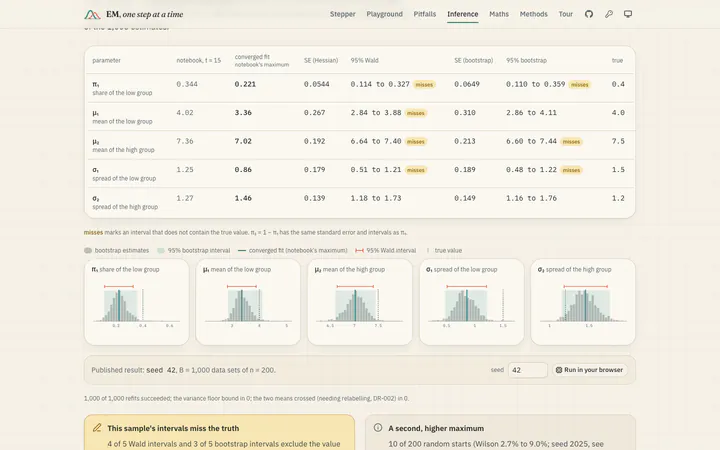Screen dimensions: 720x450
Task: Click the μ₁ mean of low group chart
Action: coord(248,302)
